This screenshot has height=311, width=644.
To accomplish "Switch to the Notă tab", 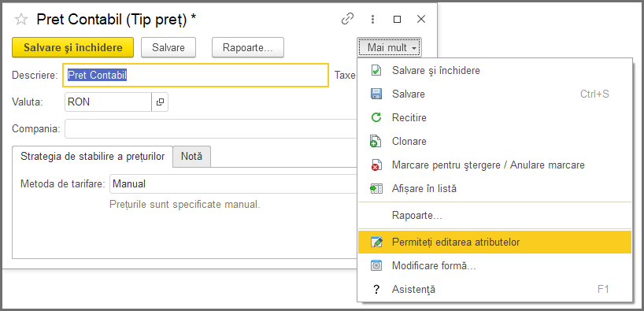I will click(x=192, y=157).
